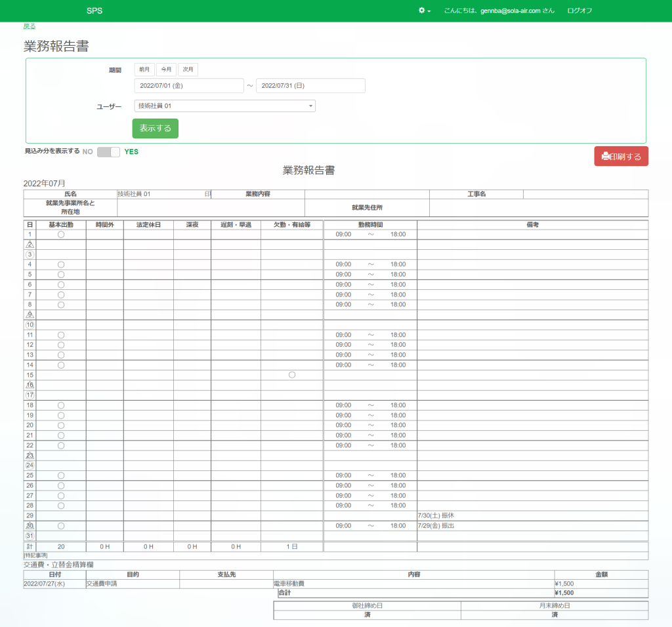
Task: Click the circle mark for day 1 基本出勤
Action: click(61, 234)
